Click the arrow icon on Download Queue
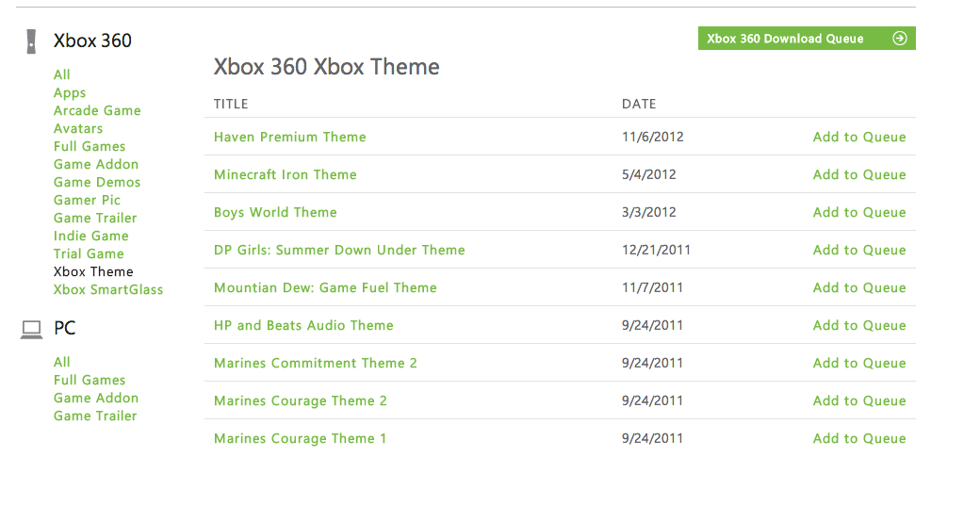The image size is (980, 522). (900, 39)
